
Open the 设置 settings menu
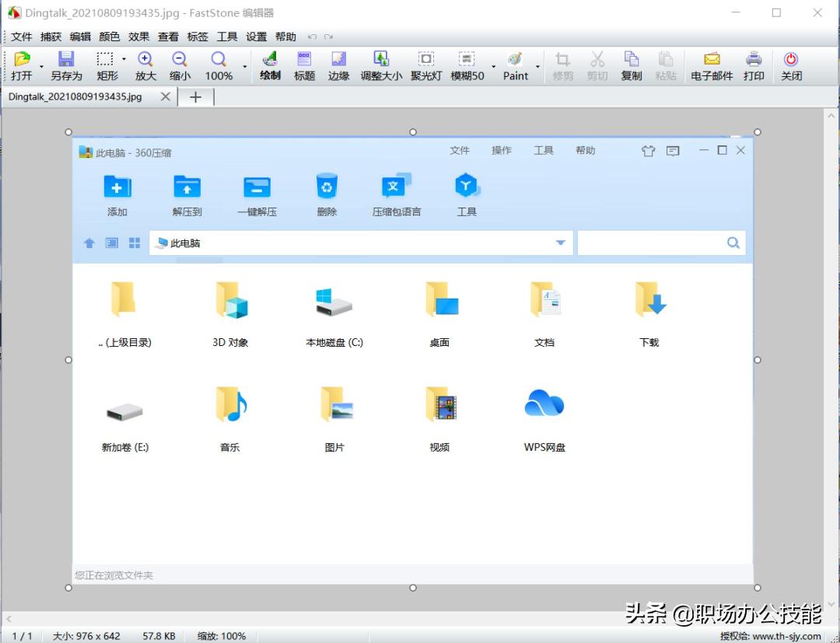click(256, 37)
